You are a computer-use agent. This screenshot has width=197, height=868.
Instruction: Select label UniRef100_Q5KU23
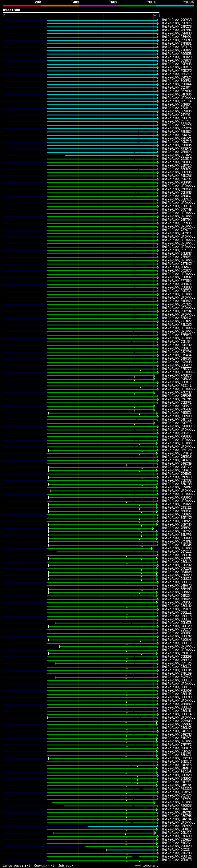point(177,152)
